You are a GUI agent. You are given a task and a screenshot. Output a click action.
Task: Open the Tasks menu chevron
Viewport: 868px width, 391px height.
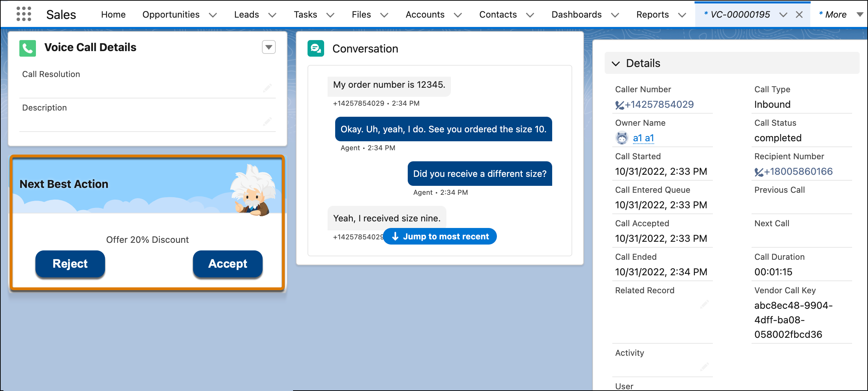click(330, 15)
